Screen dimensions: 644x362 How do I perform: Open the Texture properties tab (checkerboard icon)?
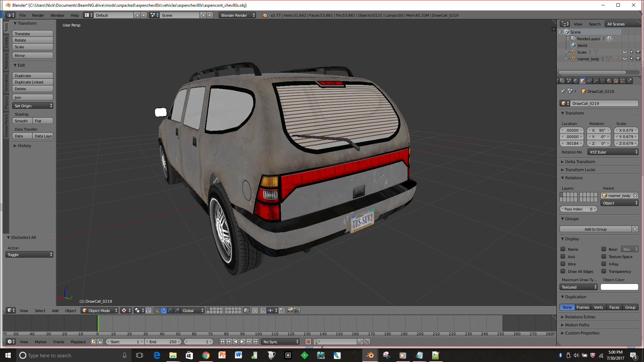[x=616, y=81]
